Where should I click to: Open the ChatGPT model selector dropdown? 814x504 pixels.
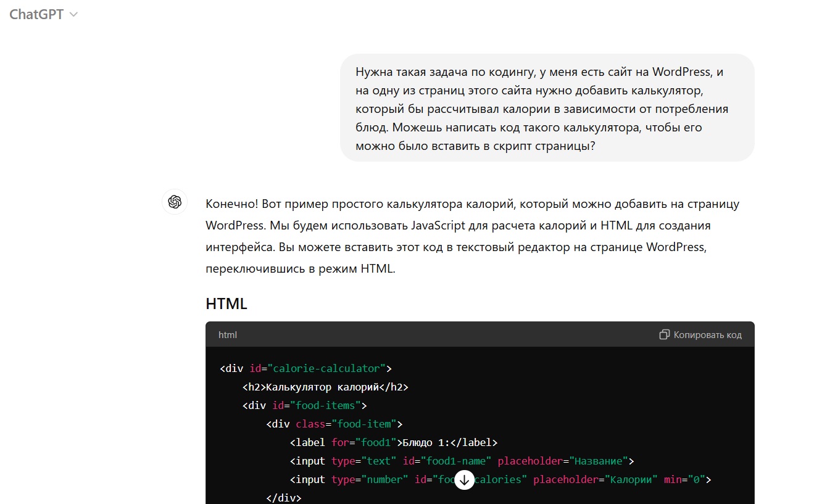tap(43, 14)
